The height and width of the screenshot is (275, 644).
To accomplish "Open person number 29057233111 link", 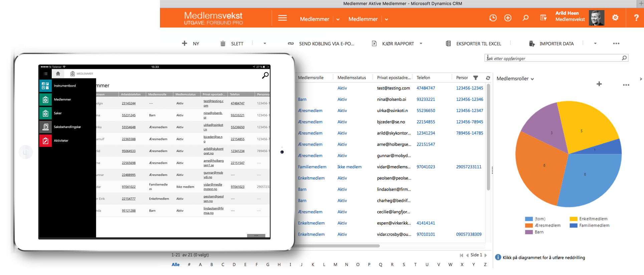I will click(x=469, y=167).
